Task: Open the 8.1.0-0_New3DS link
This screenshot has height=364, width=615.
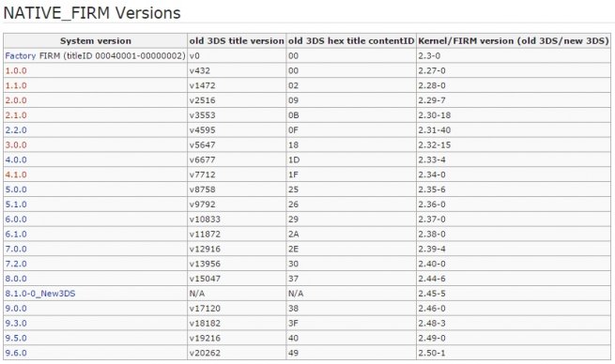Action: 40,294
